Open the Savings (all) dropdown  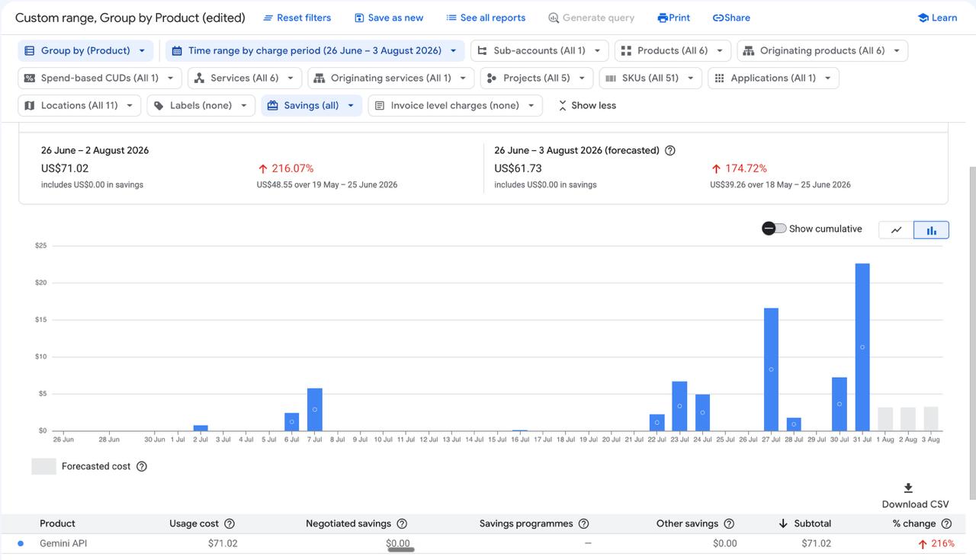[311, 105]
